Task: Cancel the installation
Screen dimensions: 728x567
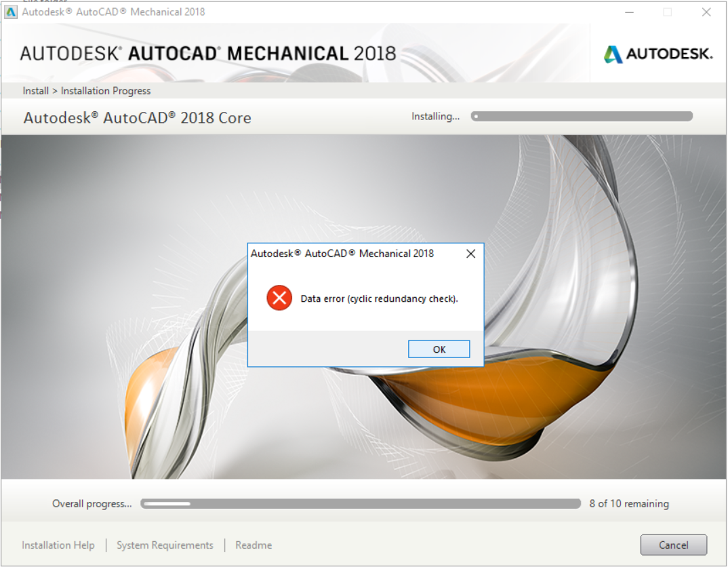Action: click(673, 545)
